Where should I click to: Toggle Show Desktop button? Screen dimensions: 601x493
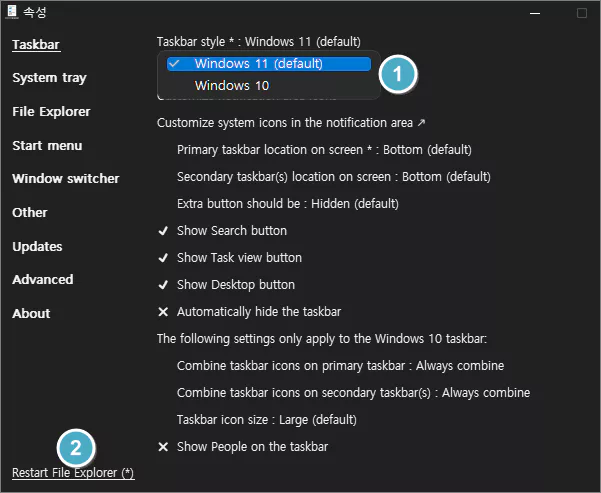[227, 285]
